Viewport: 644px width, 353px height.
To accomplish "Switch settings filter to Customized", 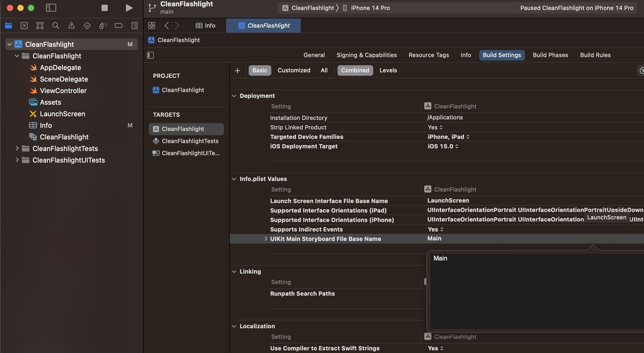I will pos(294,70).
